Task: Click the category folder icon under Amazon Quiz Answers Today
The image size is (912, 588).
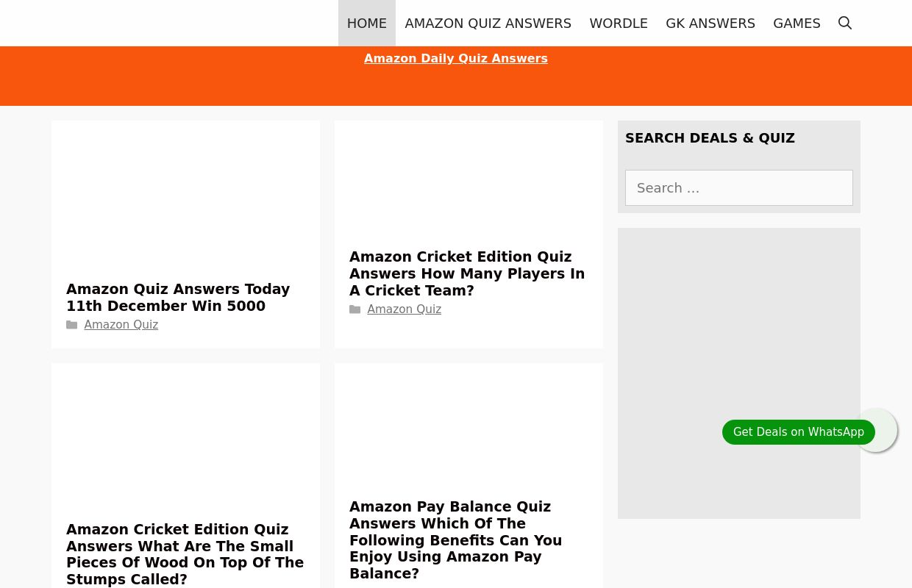Action: coord(72,325)
